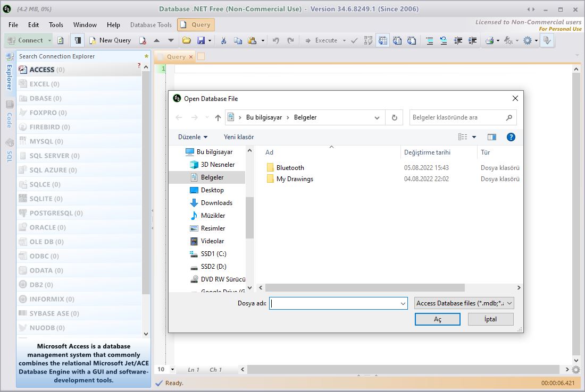Click the İptal button
This screenshot has width=585, height=392.
pyautogui.click(x=491, y=319)
